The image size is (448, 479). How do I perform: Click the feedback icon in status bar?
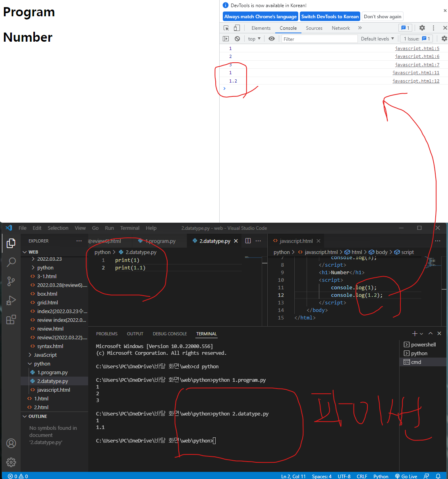[x=426, y=476]
